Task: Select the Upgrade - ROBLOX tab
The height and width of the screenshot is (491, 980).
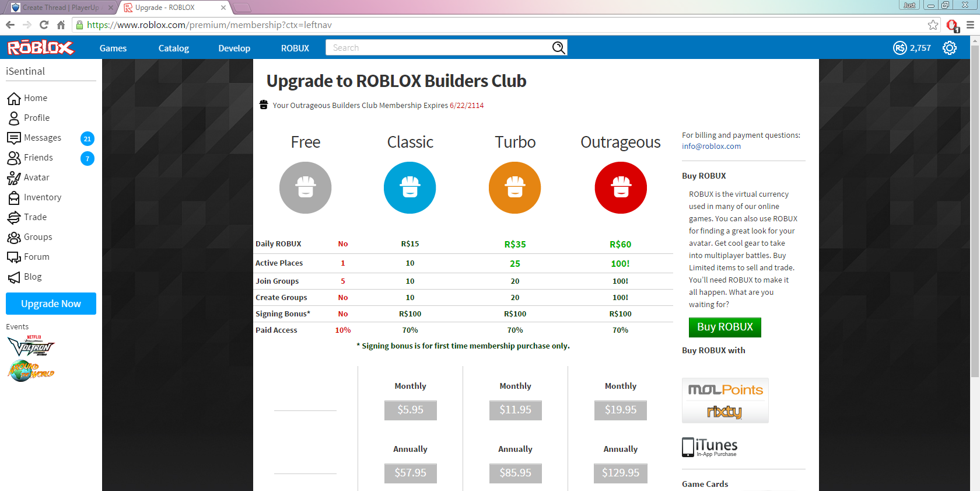Action: coord(175,8)
